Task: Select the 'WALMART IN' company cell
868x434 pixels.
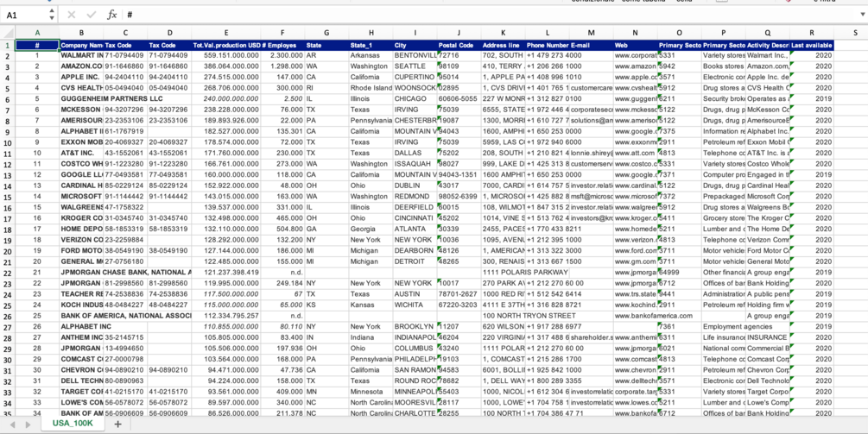Action: [x=81, y=55]
